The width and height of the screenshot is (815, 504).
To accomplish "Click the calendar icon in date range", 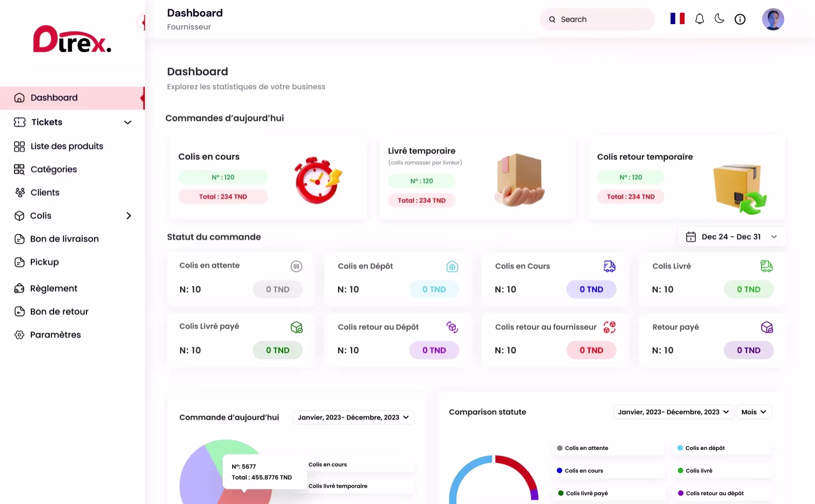I will 691,237.
